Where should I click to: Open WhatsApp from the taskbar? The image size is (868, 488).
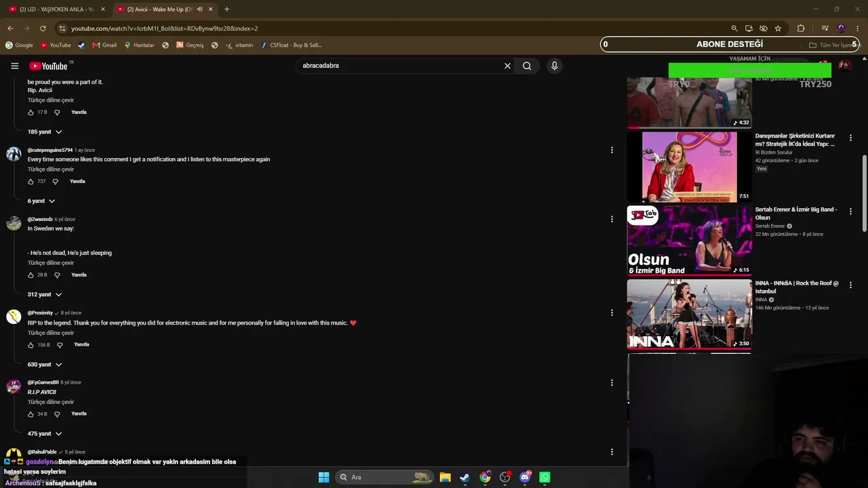(545, 477)
